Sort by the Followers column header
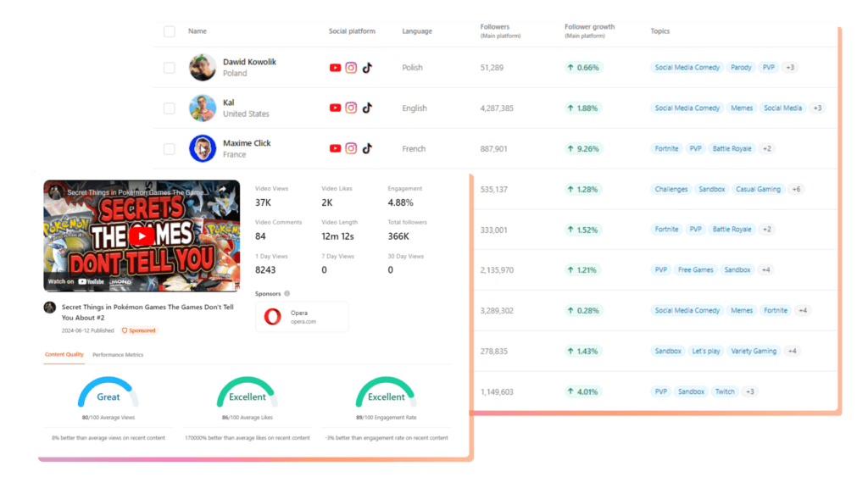Image resolution: width=868 pixels, height=488 pixels. coord(500,30)
